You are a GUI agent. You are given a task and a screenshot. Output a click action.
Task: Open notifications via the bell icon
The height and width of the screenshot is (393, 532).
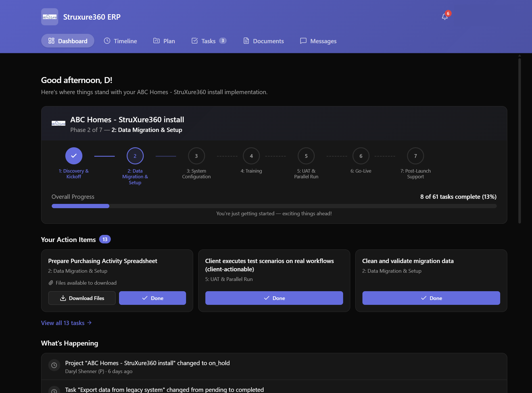click(x=444, y=17)
